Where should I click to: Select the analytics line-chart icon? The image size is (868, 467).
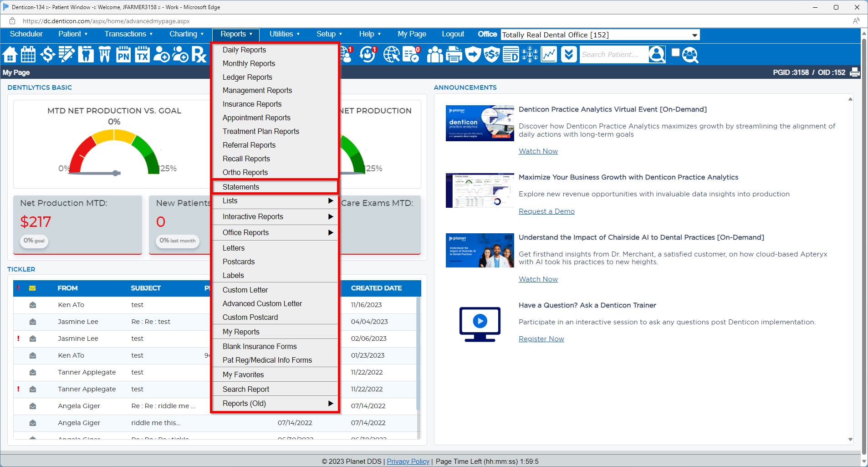[x=548, y=54]
